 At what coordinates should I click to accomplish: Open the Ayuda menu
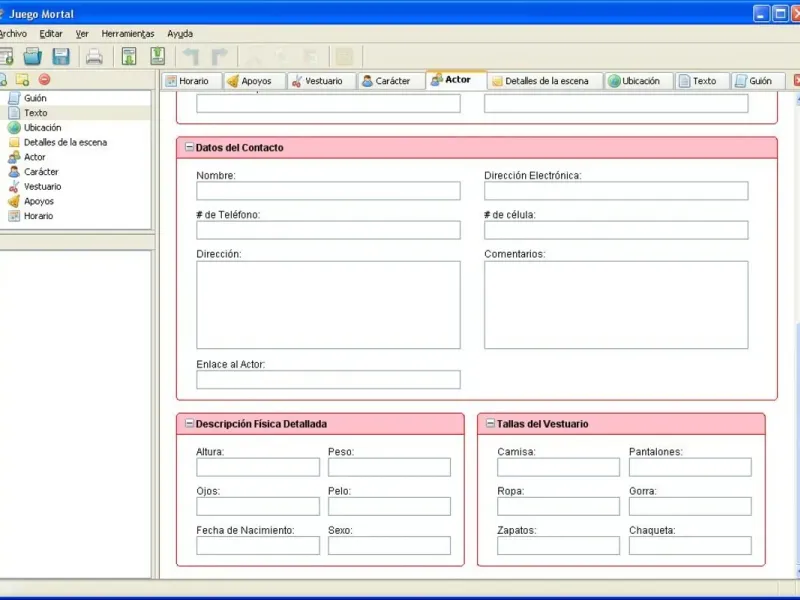(180, 34)
